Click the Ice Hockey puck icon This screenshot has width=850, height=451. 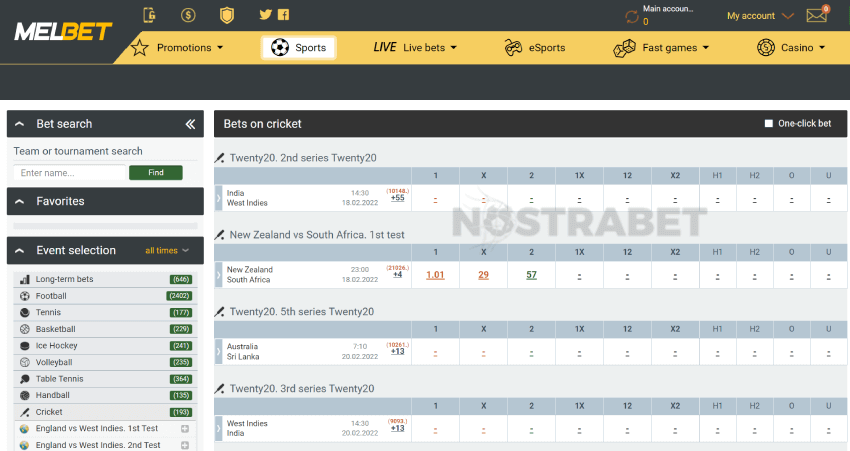point(24,346)
